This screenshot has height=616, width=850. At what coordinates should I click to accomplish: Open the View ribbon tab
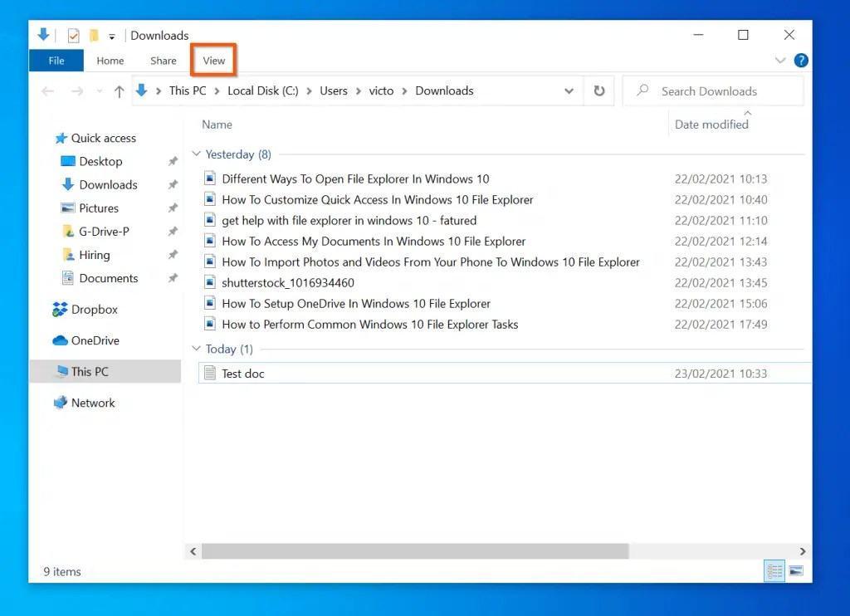pos(213,60)
